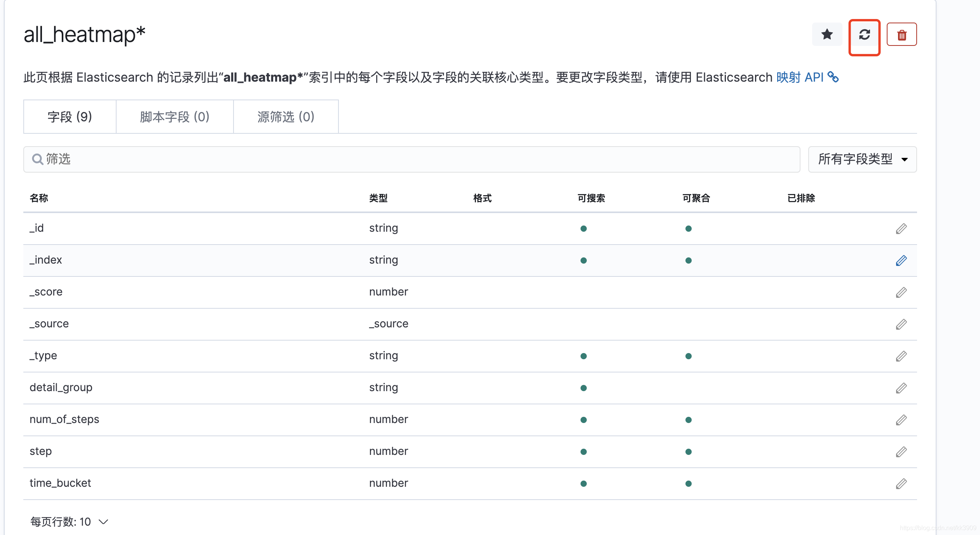Select the time_bucket field name

pos(60,483)
